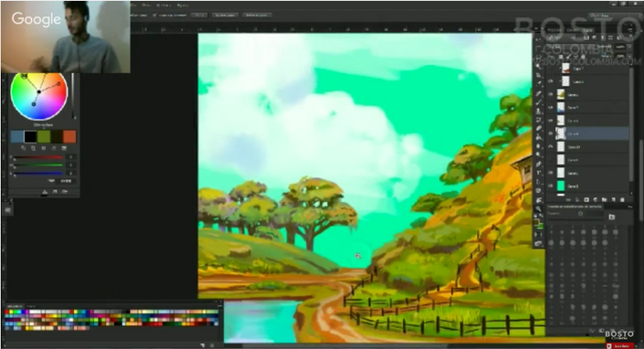Image resolution: width=644 pixels, height=349 pixels.
Task: Open the layer Fill dropdown arrow
Action: 629,57
